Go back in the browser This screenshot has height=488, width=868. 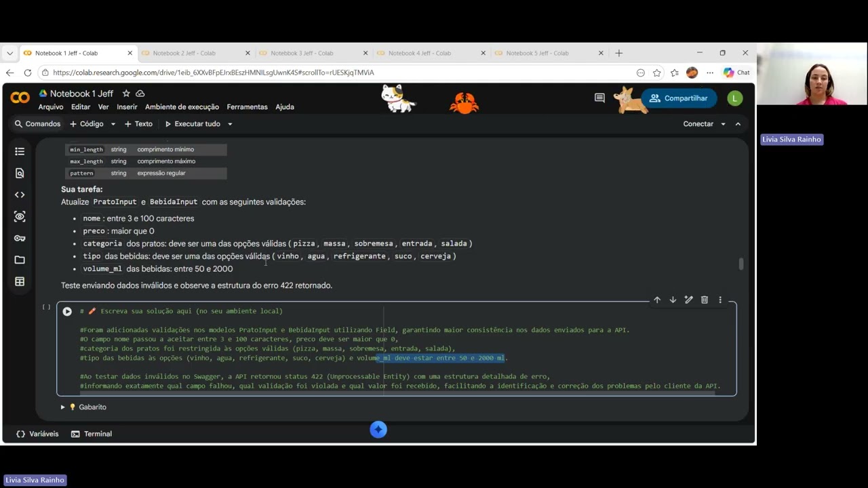click(9, 73)
